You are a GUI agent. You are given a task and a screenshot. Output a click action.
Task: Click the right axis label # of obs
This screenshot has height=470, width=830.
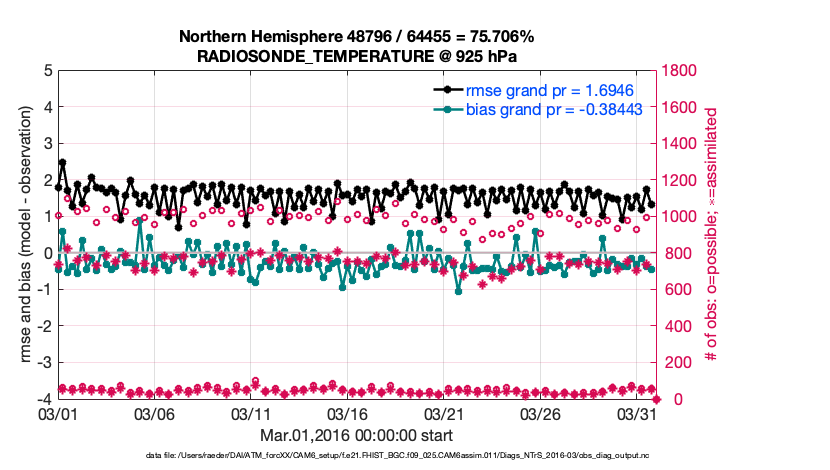pyautogui.click(x=712, y=235)
